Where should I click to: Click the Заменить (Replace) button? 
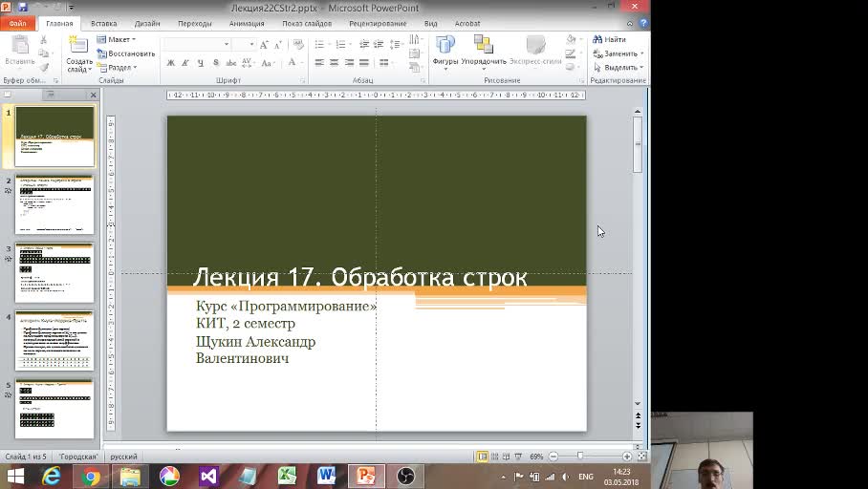[x=618, y=53]
